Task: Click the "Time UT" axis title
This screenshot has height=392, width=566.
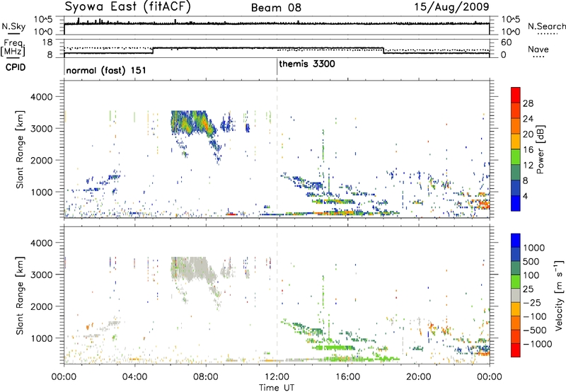Action: [x=277, y=387]
